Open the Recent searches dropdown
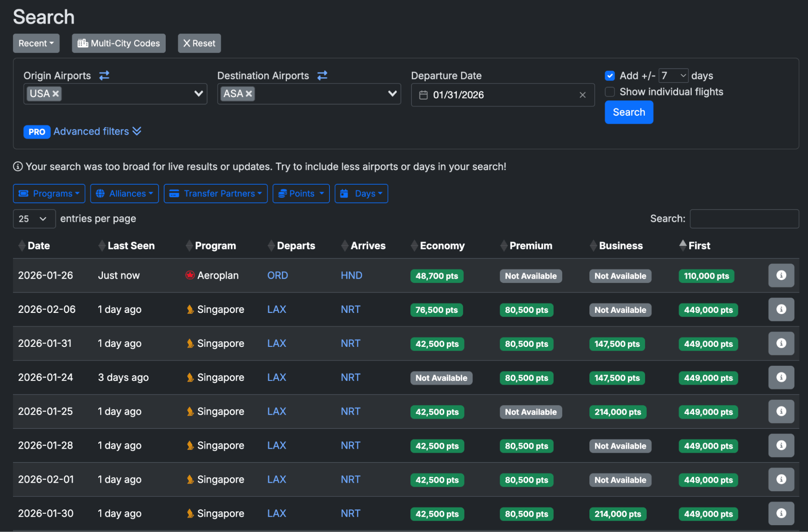This screenshot has width=808, height=532. [x=36, y=43]
